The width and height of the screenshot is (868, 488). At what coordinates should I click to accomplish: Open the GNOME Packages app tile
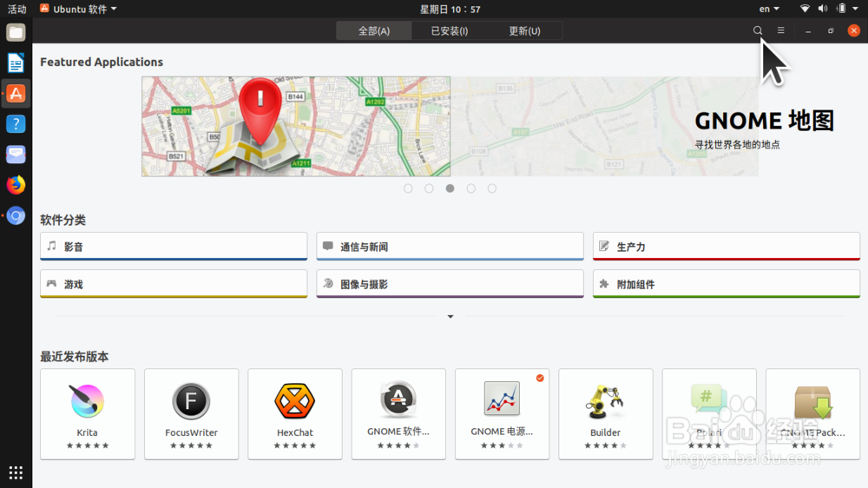(812, 414)
